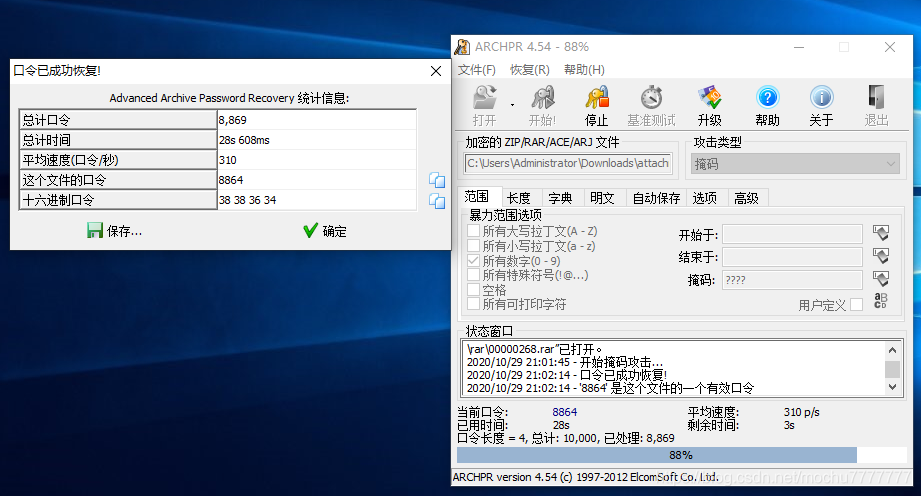Stop the attack with 停止 icon

pos(597,105)
